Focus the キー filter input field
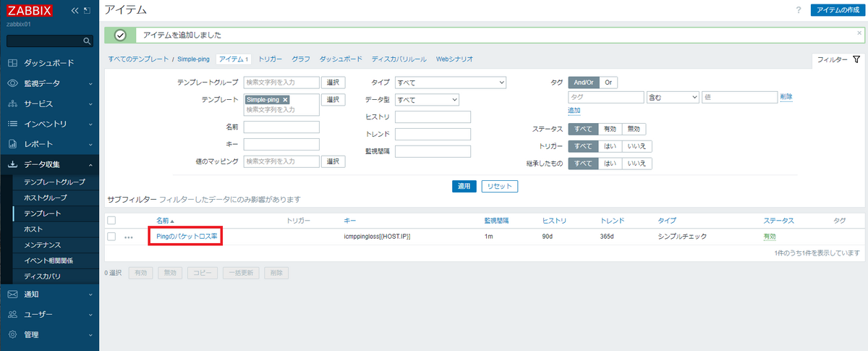868x351 pixels. (281, 144)
